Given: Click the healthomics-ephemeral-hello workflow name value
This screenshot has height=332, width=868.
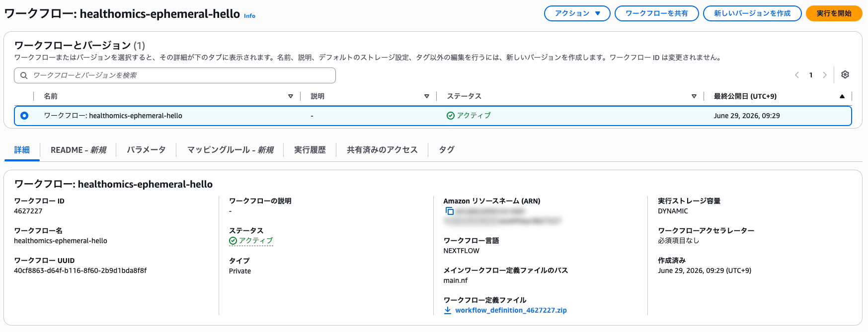Looking at the screenshot, I should pos(61,241).
